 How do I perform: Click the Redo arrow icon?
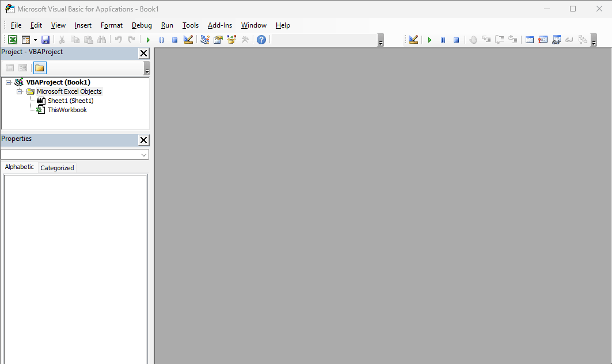(x=131, y=40)
